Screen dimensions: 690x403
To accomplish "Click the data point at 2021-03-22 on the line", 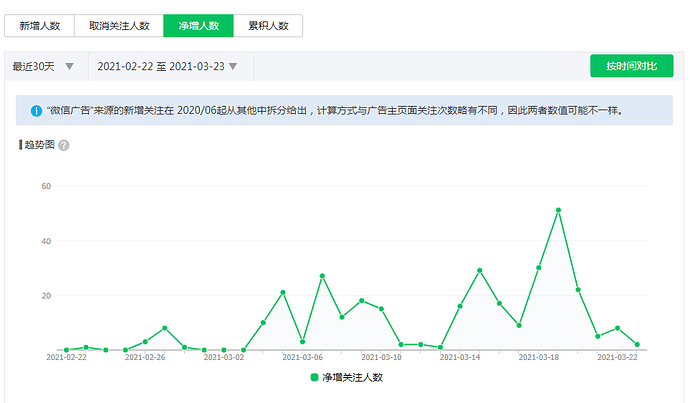I will 617,328.
